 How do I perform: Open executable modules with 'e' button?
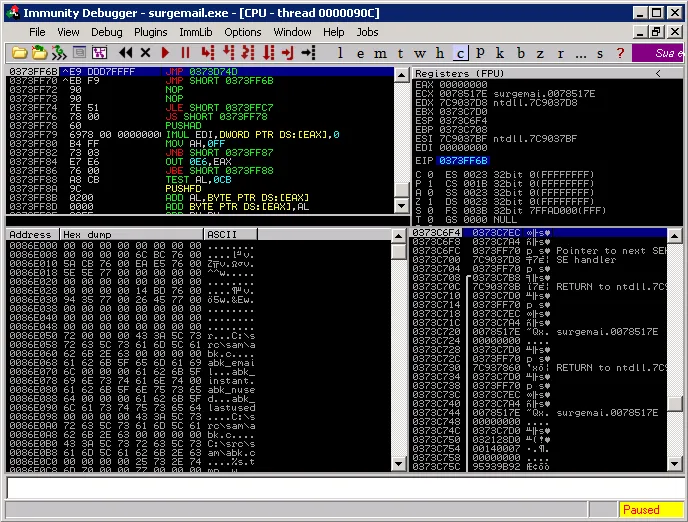click(361, 52)
